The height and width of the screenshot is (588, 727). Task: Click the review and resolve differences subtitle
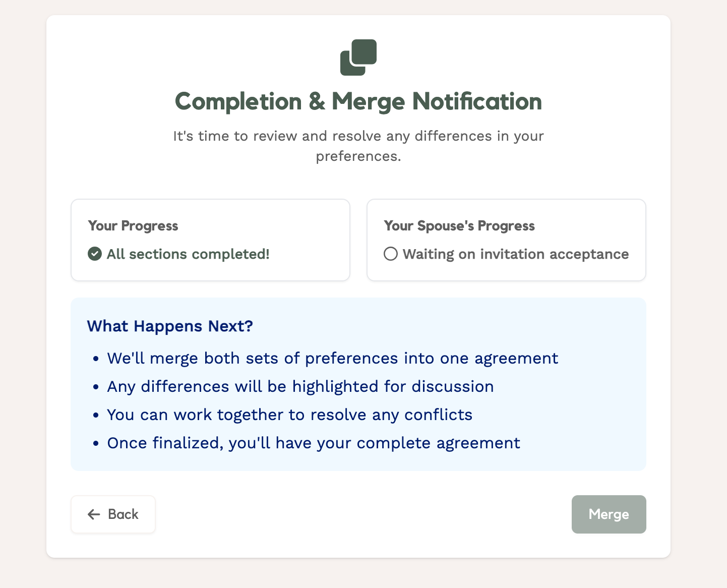click(x=358, y=146)
